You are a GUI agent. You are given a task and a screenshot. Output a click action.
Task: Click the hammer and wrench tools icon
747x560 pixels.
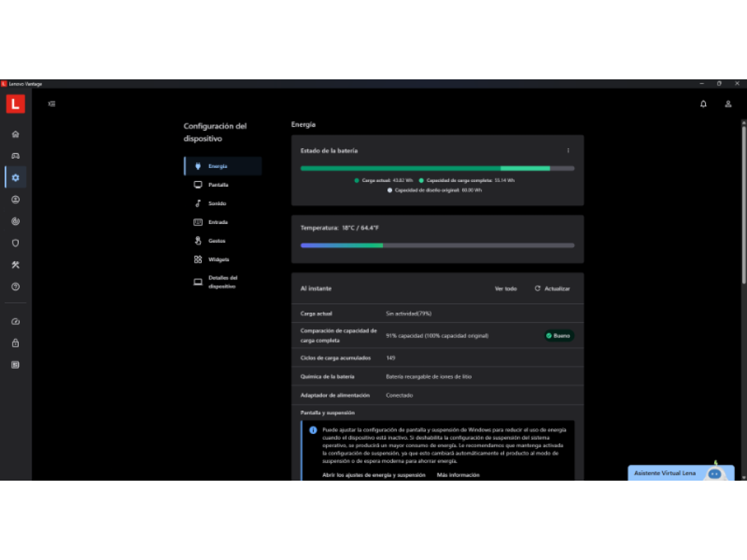pyautogui.click(x=16, y=265)
